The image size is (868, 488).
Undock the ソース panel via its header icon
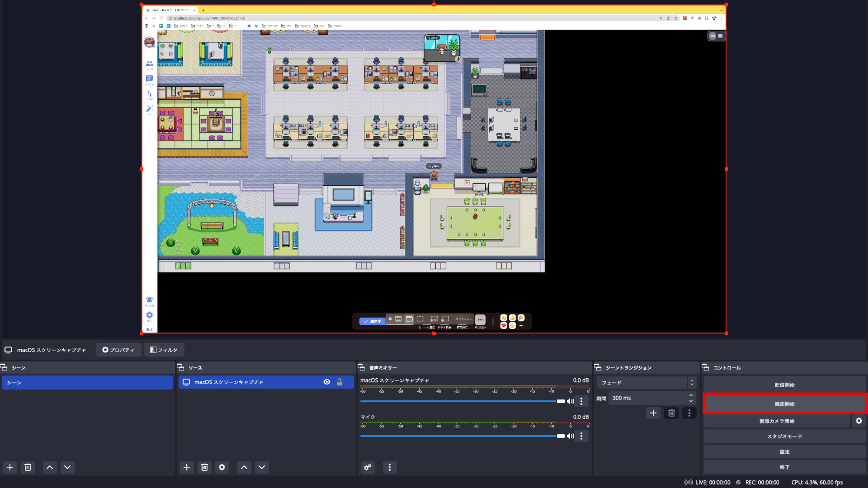pos(181,367)
